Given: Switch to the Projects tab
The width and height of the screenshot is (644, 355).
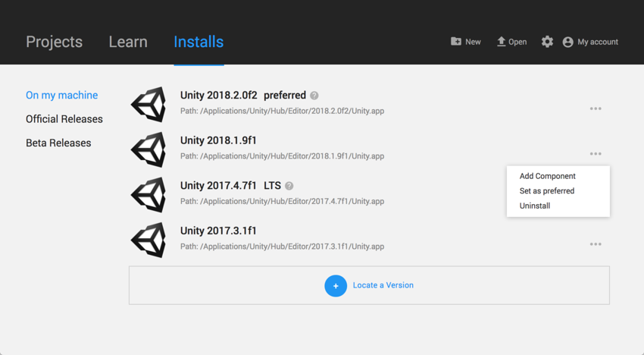Looking at the screenshot, I should (54, 42).
